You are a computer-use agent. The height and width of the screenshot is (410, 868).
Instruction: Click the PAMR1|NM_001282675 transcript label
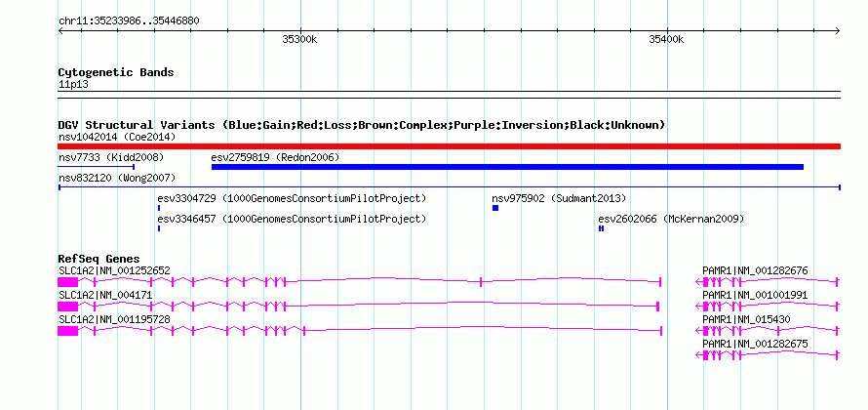(755, 344)
